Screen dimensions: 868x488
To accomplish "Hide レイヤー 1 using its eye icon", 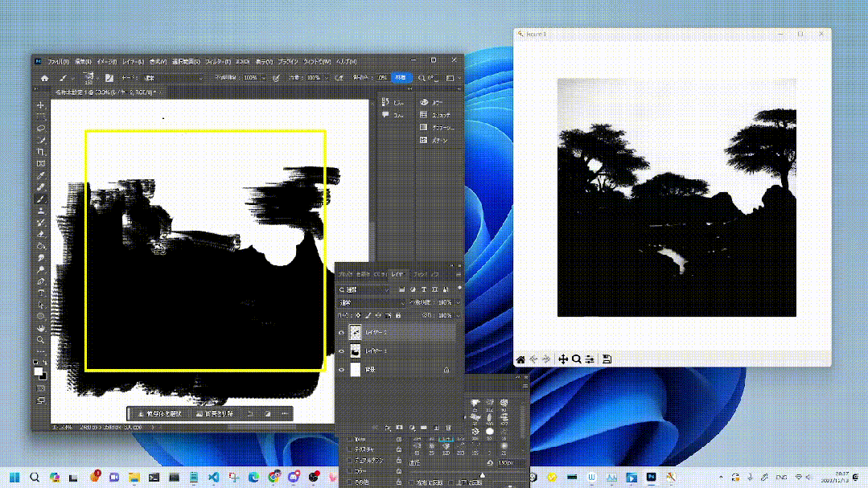I will point(342,351).
